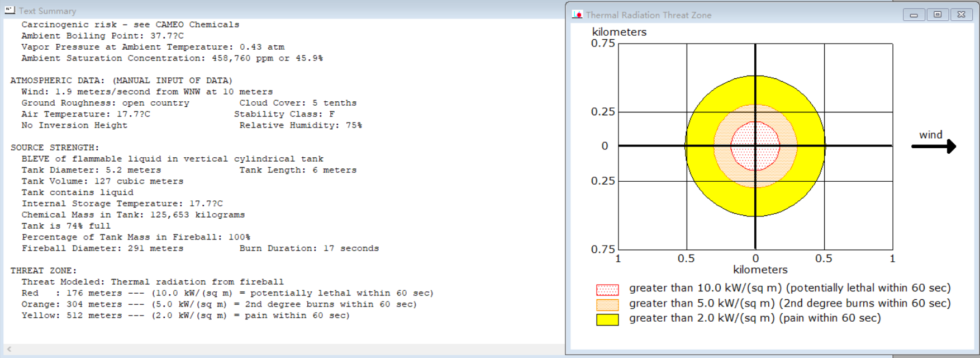Click the yellow 2.0 kW legend swatch
Screen dimensions: 980x358
607,319
